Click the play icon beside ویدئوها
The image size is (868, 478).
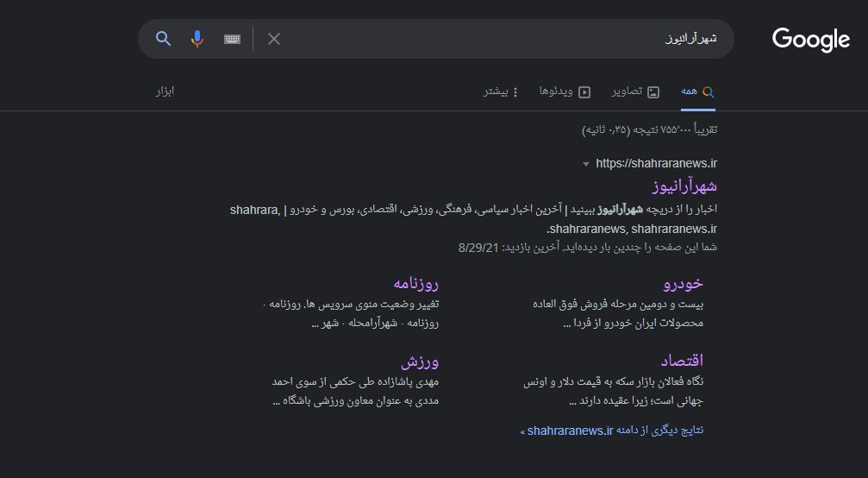click(584, 92)
